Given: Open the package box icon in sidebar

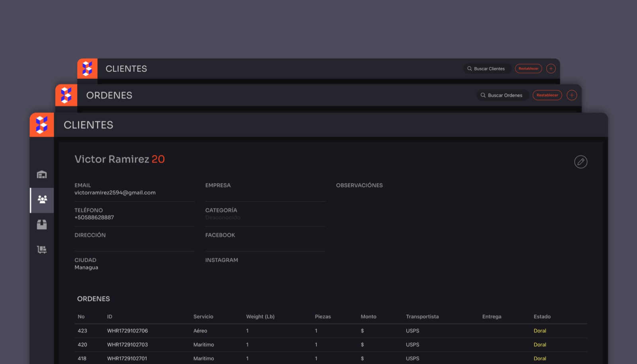Looking at the screenshot, I should [x=42, y=225].
